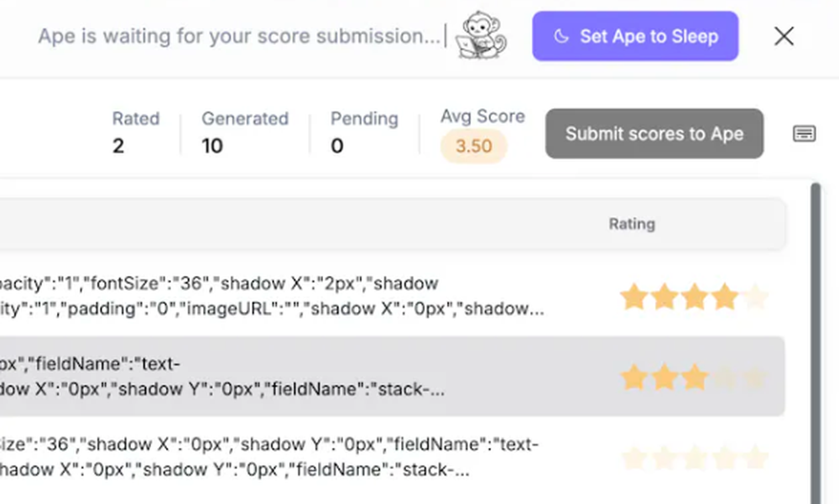
Task: Click the vertical scrollbar of results list
Action: click(x=816, y=342)
